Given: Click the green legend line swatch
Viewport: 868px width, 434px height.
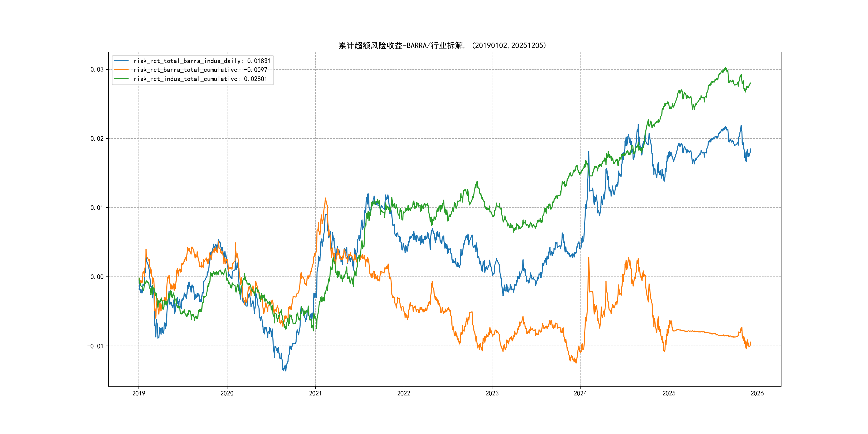Looking at the screenshot, I should pyautogui.click(x=121, y=79).
